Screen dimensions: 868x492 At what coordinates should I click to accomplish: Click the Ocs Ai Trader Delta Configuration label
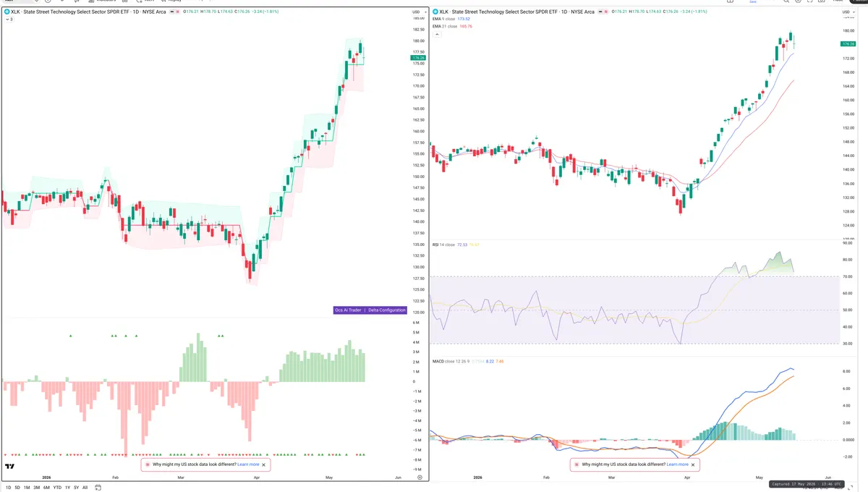coord(370,310)
